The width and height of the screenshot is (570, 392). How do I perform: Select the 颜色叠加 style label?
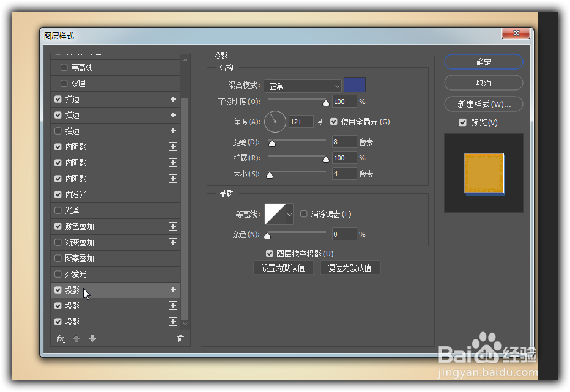(80, 226)
